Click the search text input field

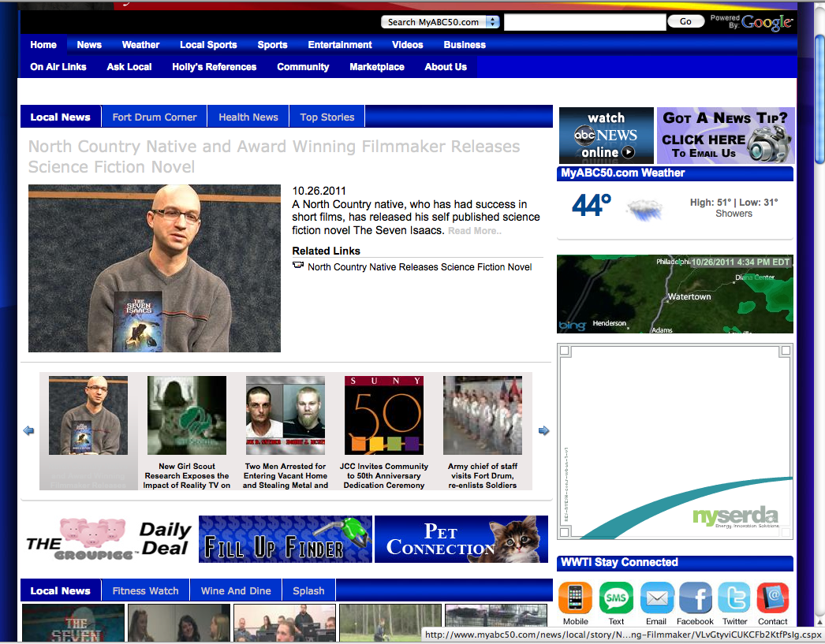point(584,22)
